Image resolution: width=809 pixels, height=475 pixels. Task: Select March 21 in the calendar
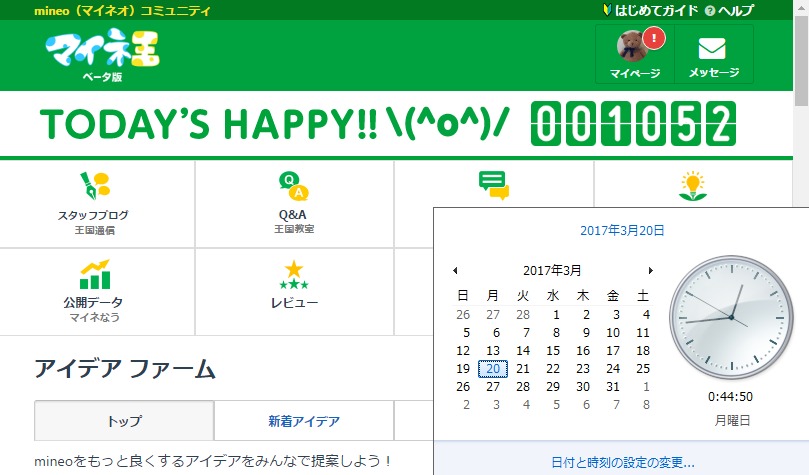pos(523,369)
